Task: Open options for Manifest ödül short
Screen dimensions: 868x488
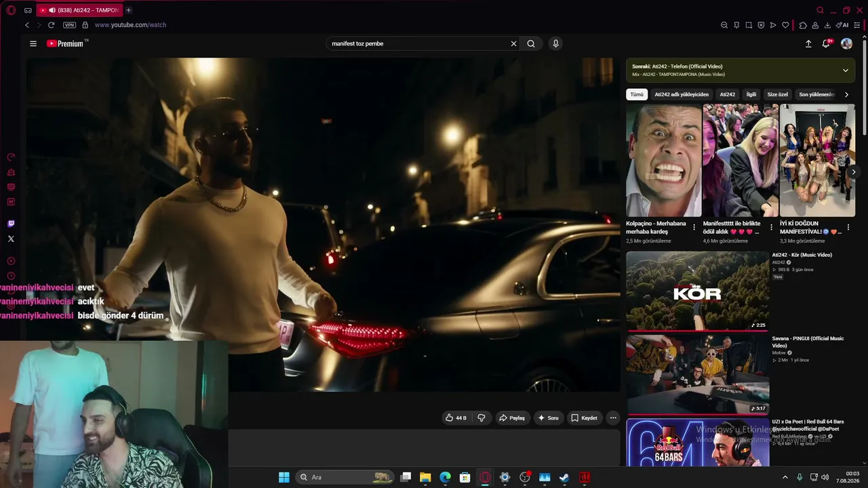Action: click(771, 227)
